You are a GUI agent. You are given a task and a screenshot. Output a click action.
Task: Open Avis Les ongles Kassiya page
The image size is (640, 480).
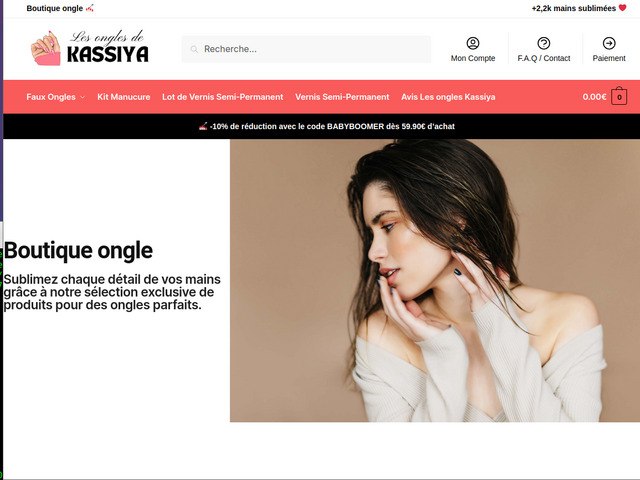click(x=448, y=97)
